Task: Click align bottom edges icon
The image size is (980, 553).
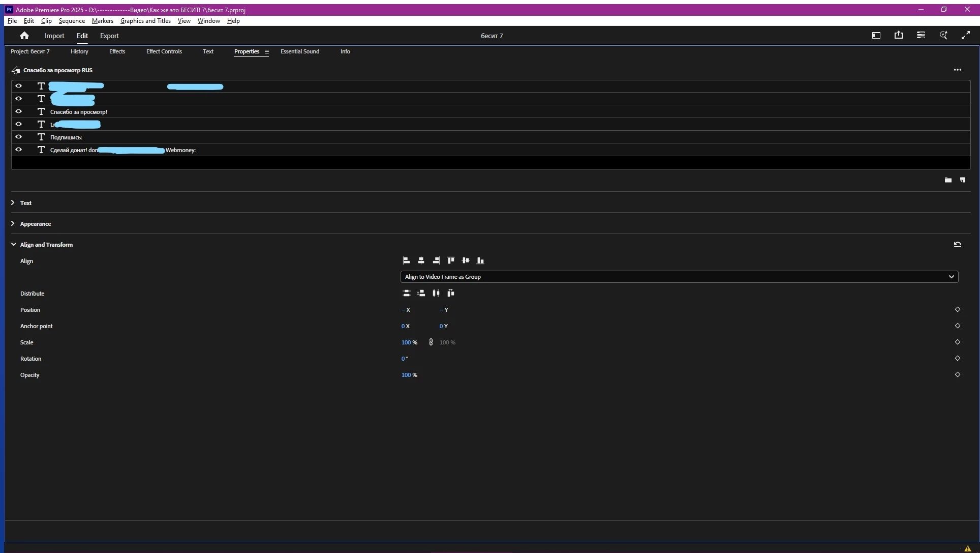Action: tap(480, 260)
